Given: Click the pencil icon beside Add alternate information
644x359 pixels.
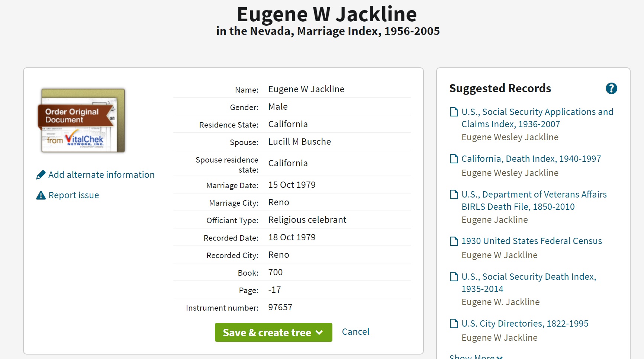Looking at the screenshot, I should pos(41,175).
